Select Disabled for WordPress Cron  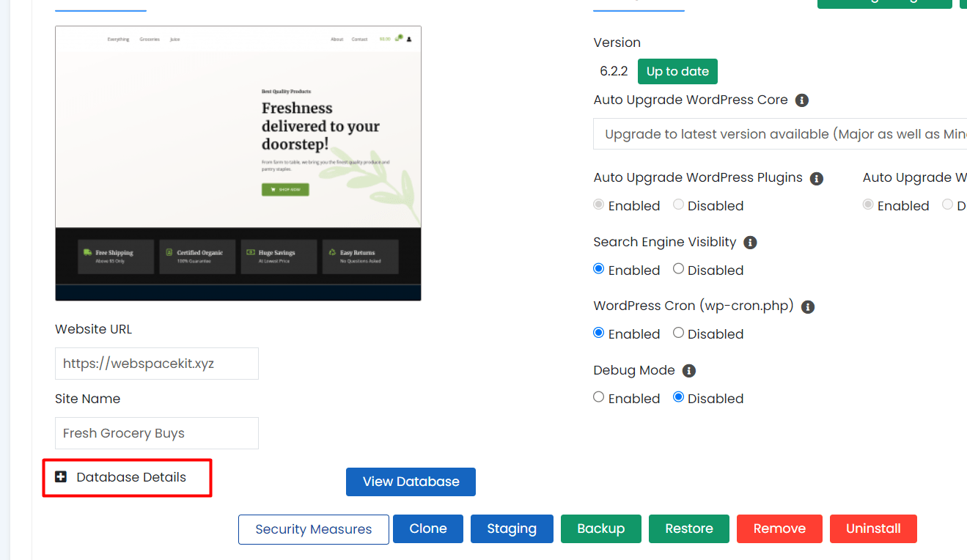pyautogui.click(x=679, y=333)
